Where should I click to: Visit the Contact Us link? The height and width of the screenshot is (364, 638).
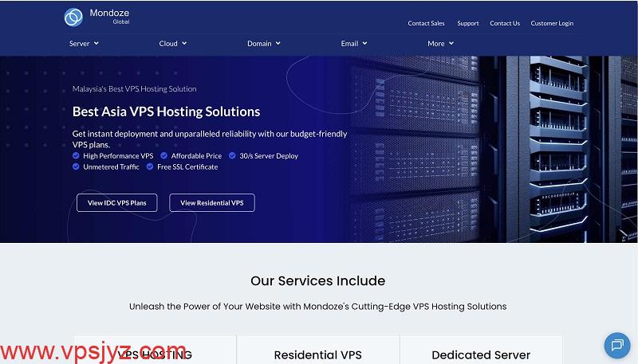[505, 23]
